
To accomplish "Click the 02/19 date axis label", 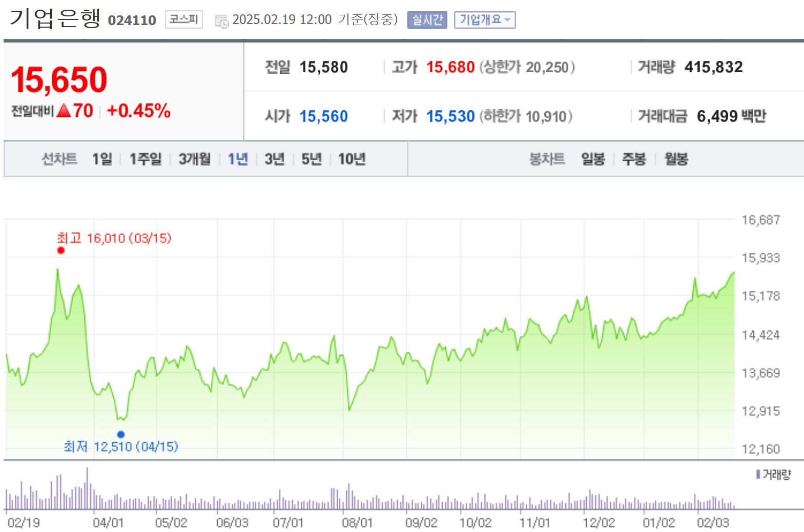I will tap(24, 523).
